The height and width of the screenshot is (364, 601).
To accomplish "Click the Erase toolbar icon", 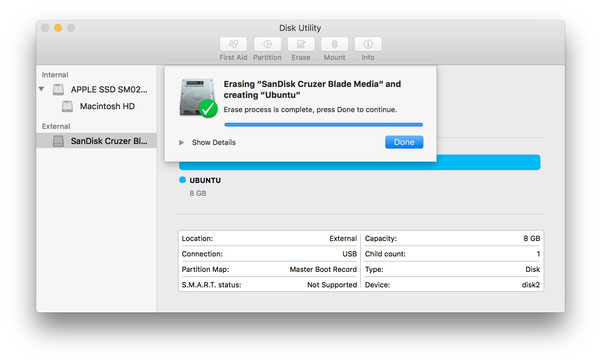I will [301, 44].
